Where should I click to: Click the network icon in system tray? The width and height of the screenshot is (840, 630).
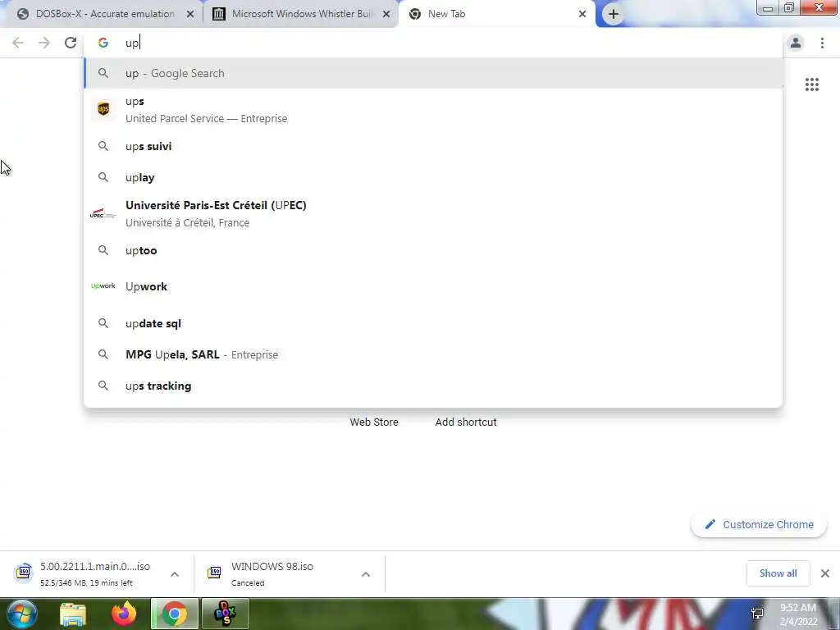757,614
